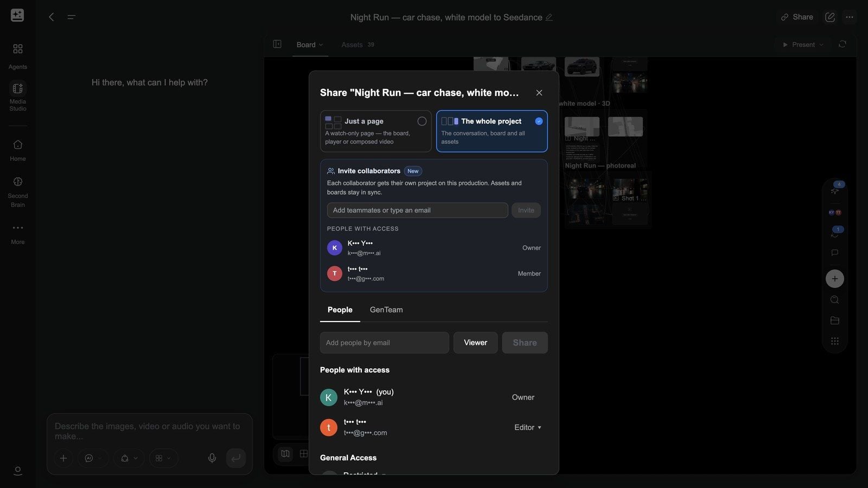Send prompt with the enter arrow button
This screenshot has height=488, width=868.
coord(236,458)
